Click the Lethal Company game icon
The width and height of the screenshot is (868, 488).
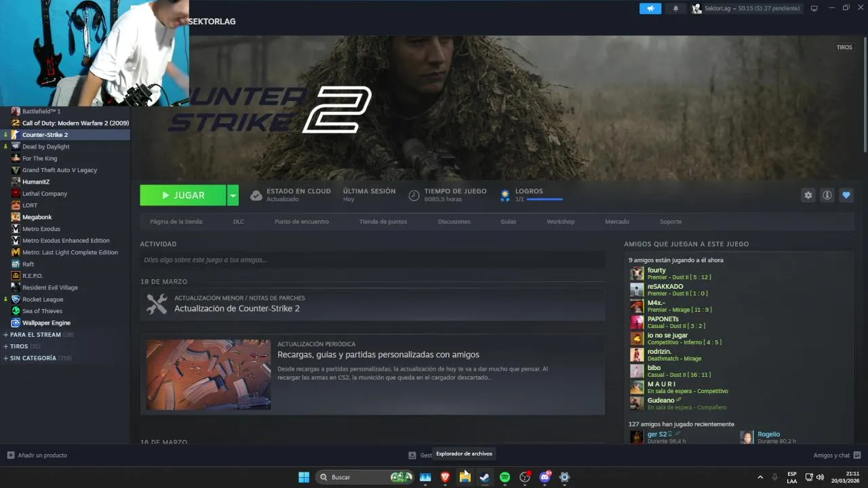tap(16, 193)
